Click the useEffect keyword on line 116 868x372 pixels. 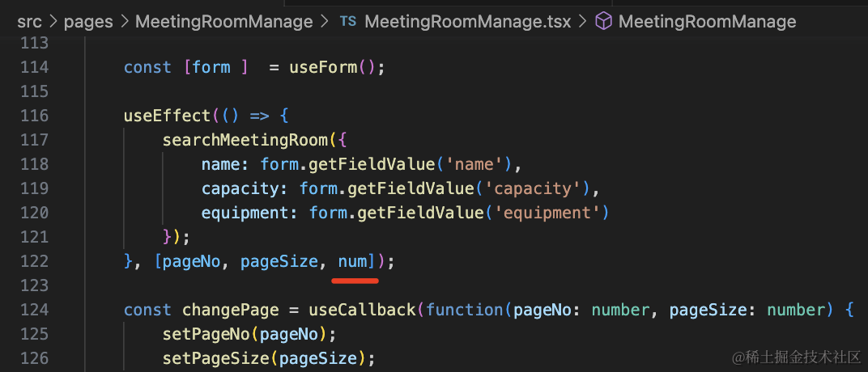(x=167, y=116)
